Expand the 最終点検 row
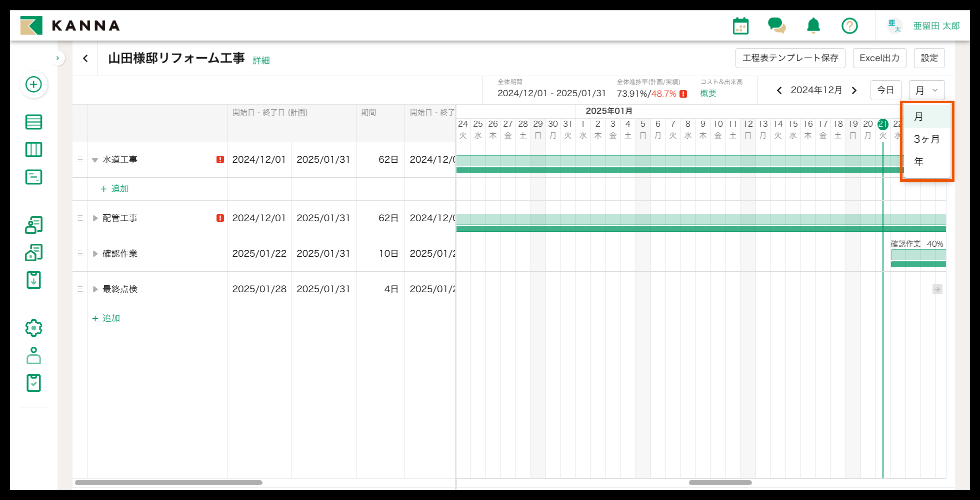 [95, 289]
